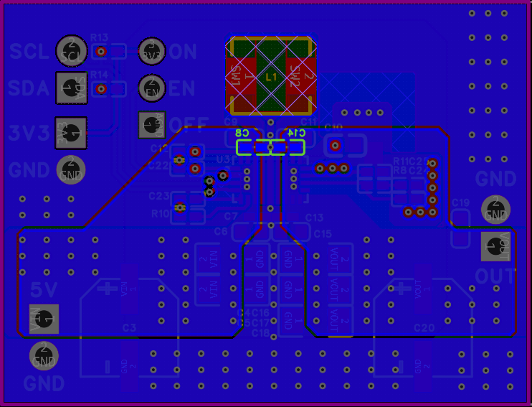Click the large EN silkscreen text
Image resolution: width=532 pixels, height=407 pixels.
(182, 88)
